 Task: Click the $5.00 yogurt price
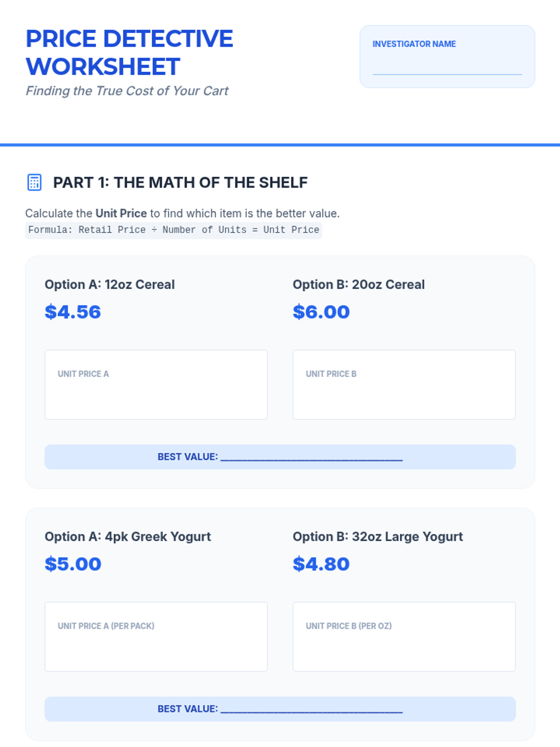pyautogui.click(x=73, y=564)
